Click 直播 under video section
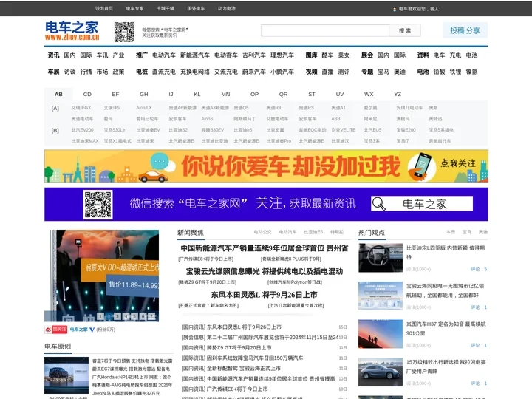This screenshot has height=399, width=532. point(327,72)
